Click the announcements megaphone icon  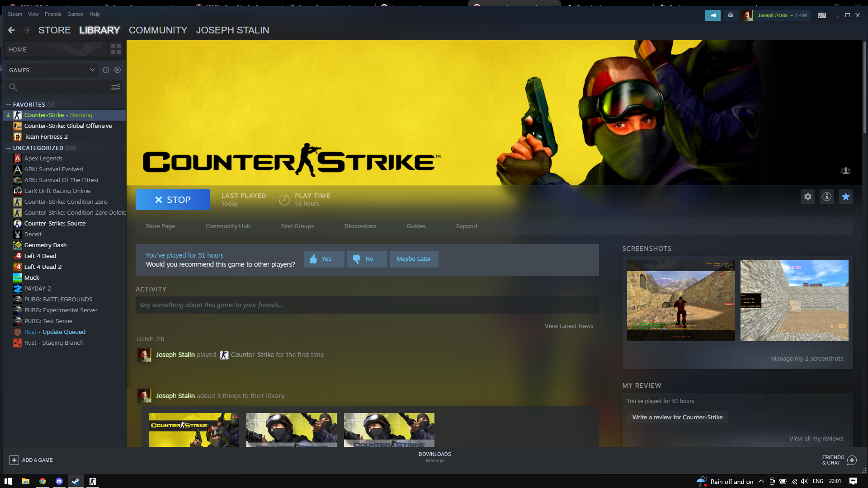(x=712, y=15)
